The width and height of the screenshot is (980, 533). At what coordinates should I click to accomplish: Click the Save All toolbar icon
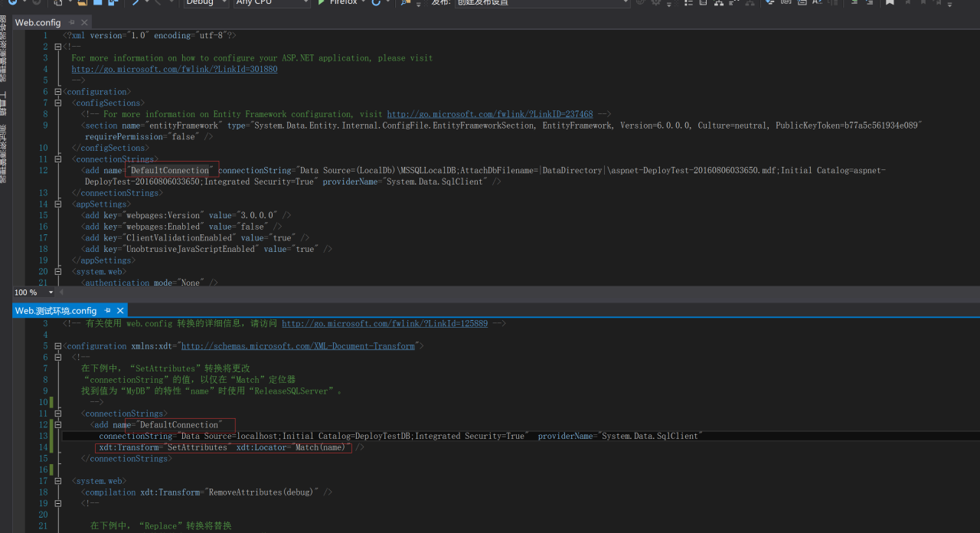113,2
